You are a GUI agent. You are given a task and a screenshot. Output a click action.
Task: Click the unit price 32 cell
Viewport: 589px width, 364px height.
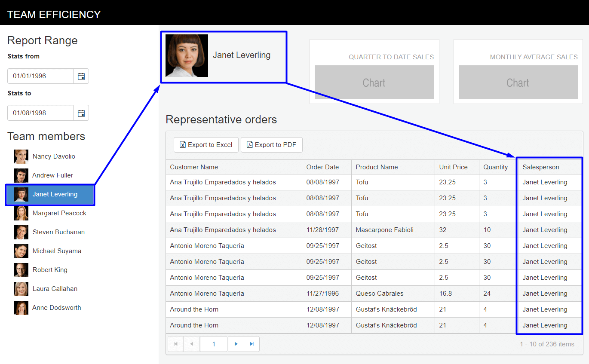point(457,230)
